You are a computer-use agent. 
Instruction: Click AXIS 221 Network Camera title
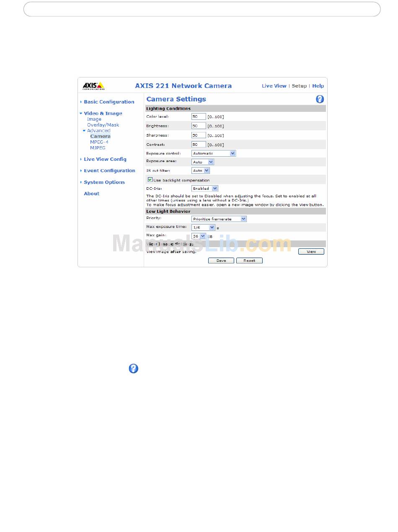pos(183,86)
